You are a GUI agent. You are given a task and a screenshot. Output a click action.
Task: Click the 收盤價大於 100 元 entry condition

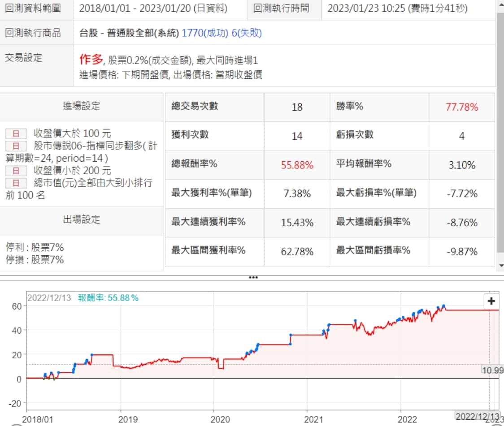[72, 133]
